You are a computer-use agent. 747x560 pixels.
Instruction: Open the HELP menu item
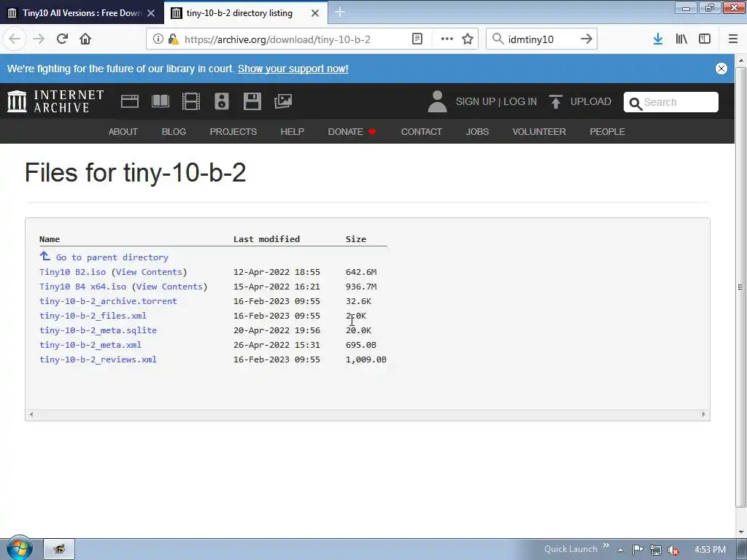292,132
